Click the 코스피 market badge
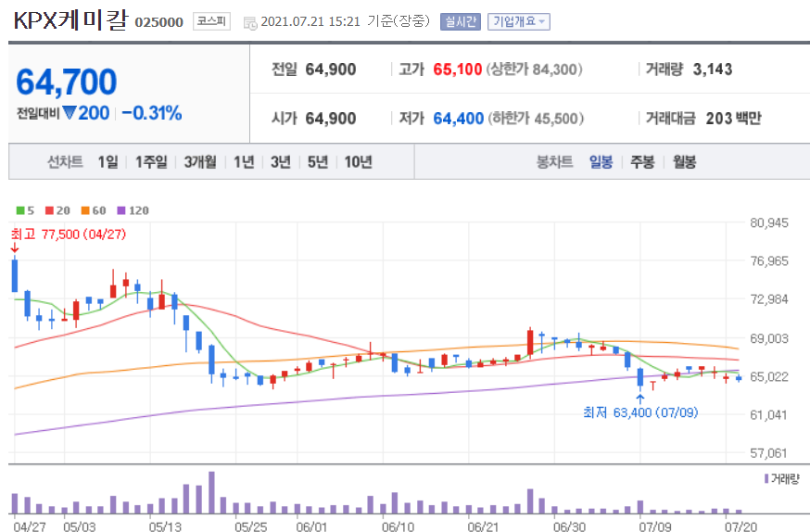The image size is (810, 532). pos(211,21)
